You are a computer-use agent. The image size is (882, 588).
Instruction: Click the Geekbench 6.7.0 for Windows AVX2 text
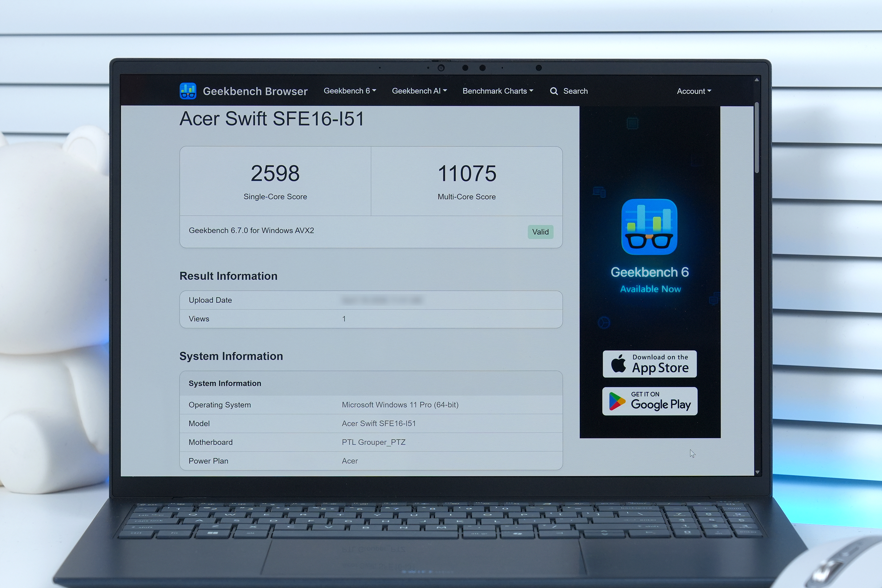tap(251, 230)
